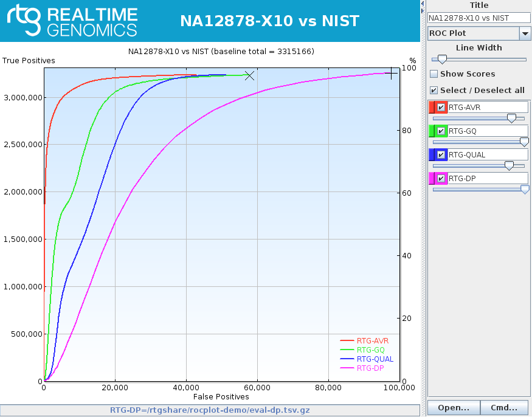532x417 pixels.
Task: Uncheck the RTG-QUAL curve checkbox
Action: (x=441, y=155)
